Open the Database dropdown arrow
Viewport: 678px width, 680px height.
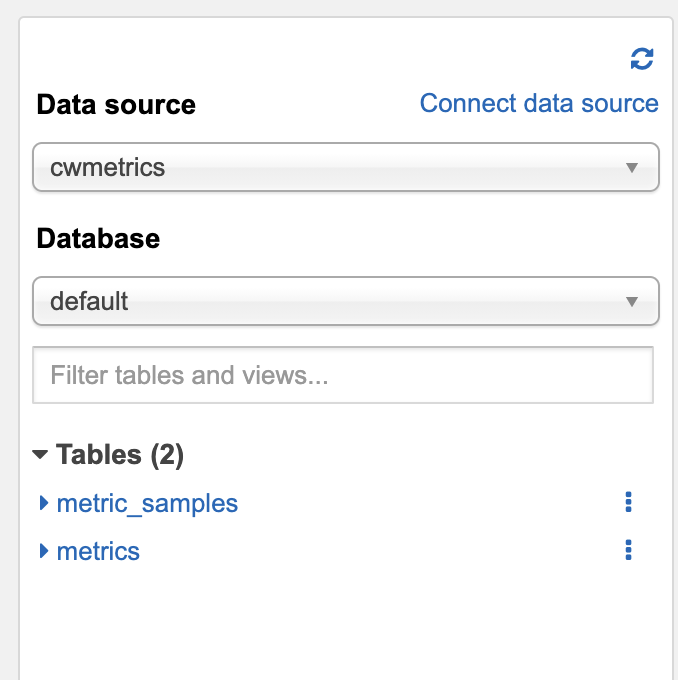pos(631,301)
